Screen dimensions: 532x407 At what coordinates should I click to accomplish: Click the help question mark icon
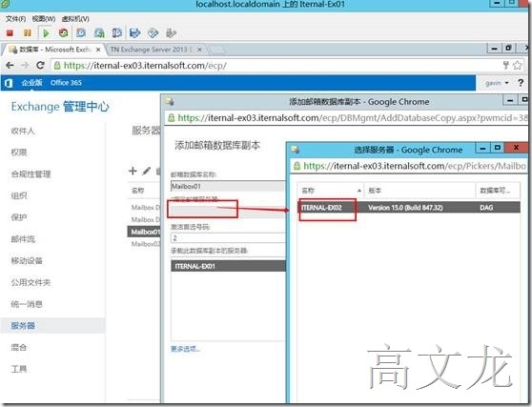point(521,83)
